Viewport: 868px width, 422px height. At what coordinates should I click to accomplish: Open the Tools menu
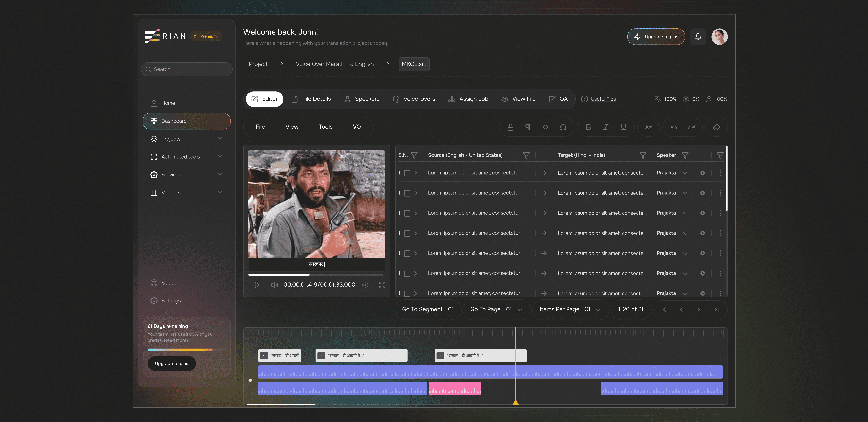pyautogui.click(x=325, y=127)
